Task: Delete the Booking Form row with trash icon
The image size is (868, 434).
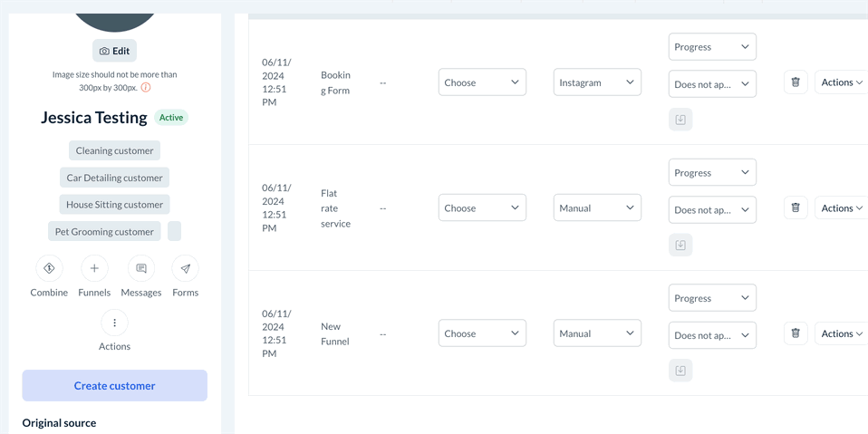Action: pyautogui.click(x=796, y=82)
